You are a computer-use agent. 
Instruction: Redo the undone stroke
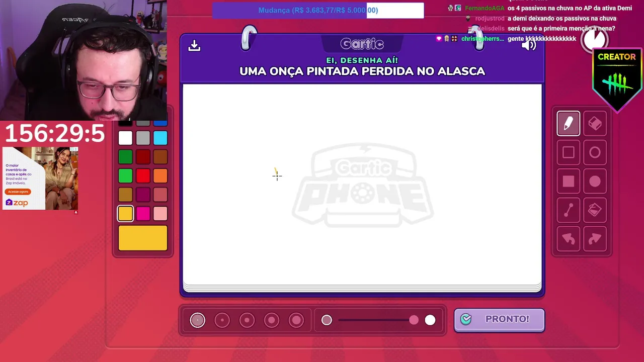click(x=595, y=239)
